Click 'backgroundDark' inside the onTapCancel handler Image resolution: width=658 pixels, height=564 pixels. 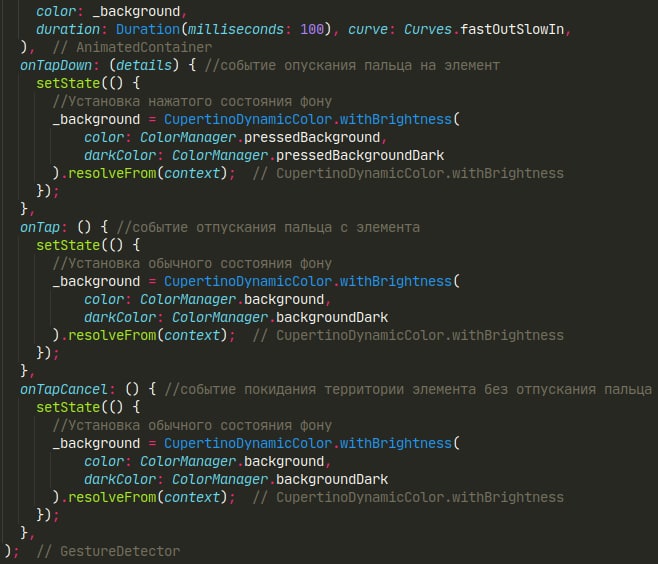(332, 479)
